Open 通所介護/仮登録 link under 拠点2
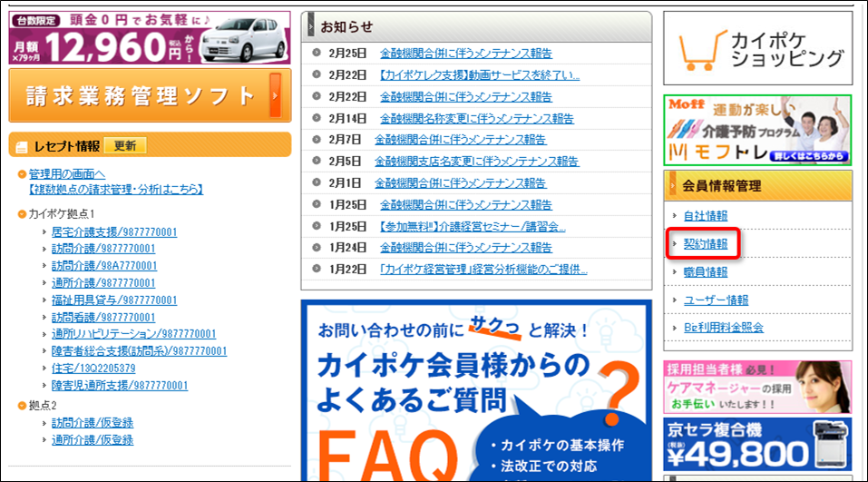 click(93, 440)
